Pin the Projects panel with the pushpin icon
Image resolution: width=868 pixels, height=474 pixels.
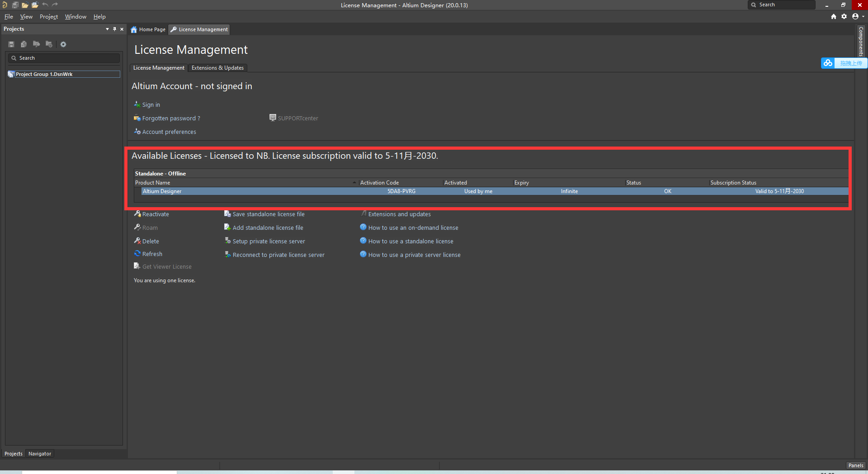pyautogui.click(x=114, y=29)
